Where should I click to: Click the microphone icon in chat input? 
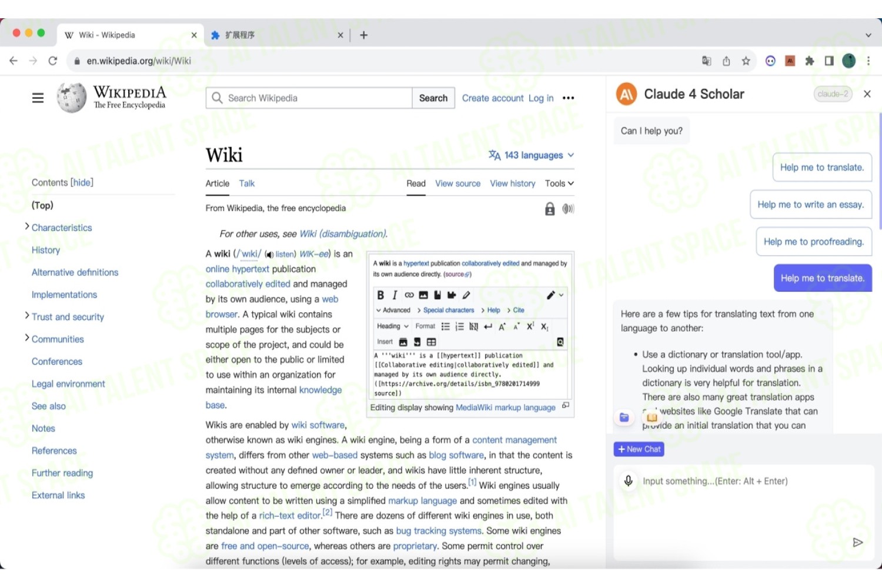[x=628, y=481]
